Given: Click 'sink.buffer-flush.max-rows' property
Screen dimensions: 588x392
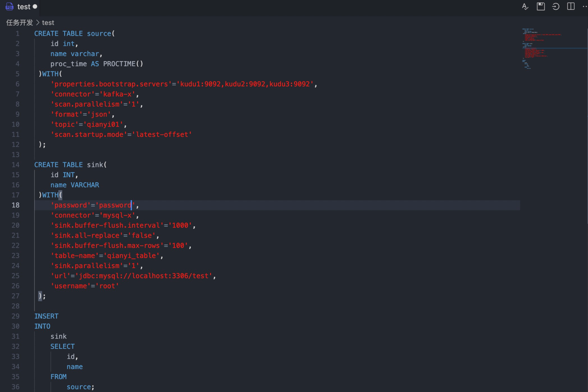Looking at the screenshot, I should (x=107, y=246).
